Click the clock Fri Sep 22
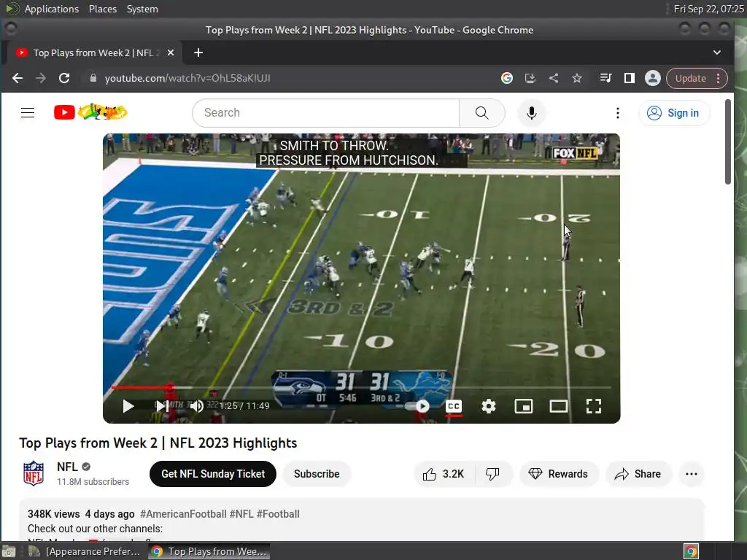 [708, 9]
